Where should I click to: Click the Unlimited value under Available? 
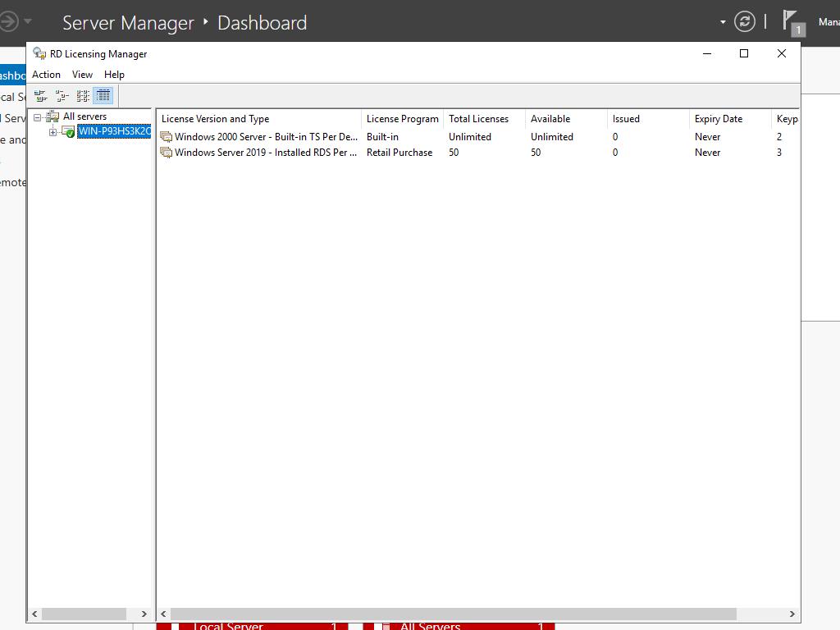[552, 137]
